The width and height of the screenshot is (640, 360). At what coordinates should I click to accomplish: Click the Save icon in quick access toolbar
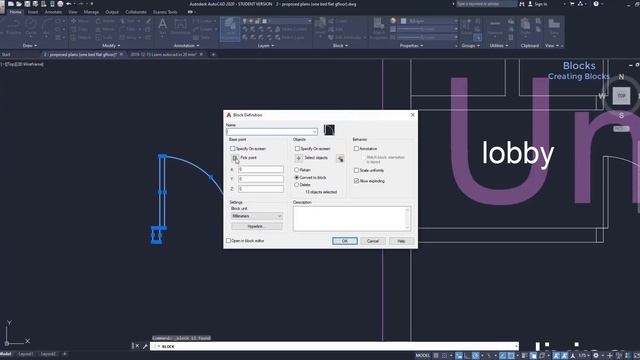click(x=27, y=4)
